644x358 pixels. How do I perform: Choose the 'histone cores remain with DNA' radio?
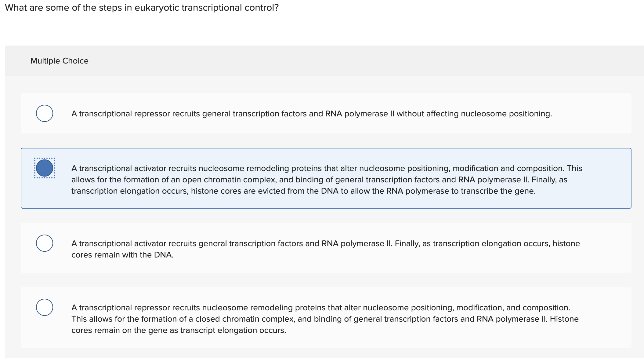(x=45, y=243)
